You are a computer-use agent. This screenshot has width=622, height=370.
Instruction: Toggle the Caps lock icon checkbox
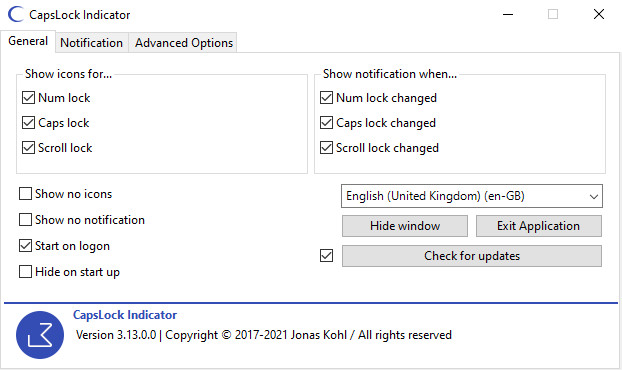(28, 123)
